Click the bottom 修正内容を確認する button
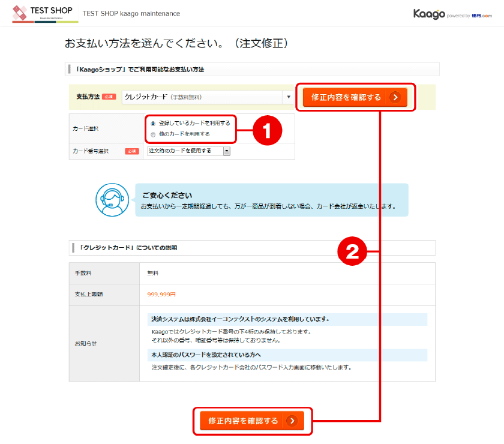The height and width of the screenshot is (444, 504). pos(251,421)
